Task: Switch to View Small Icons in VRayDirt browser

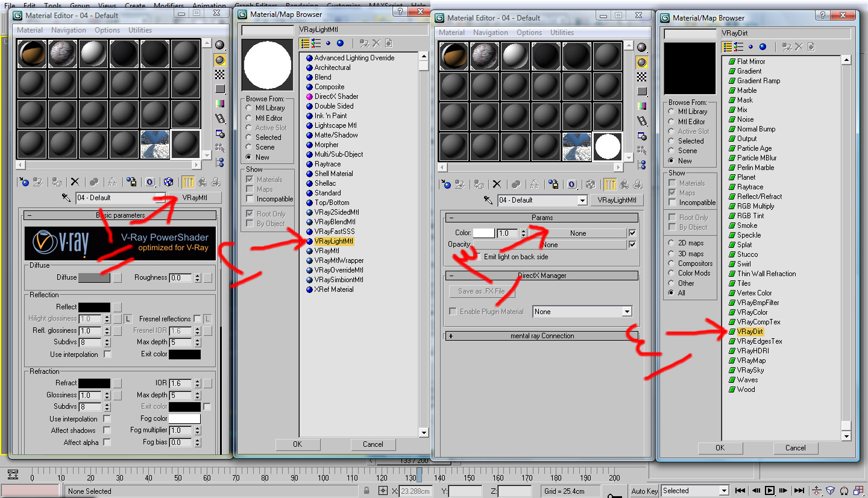Action: (x=750, y=46)
